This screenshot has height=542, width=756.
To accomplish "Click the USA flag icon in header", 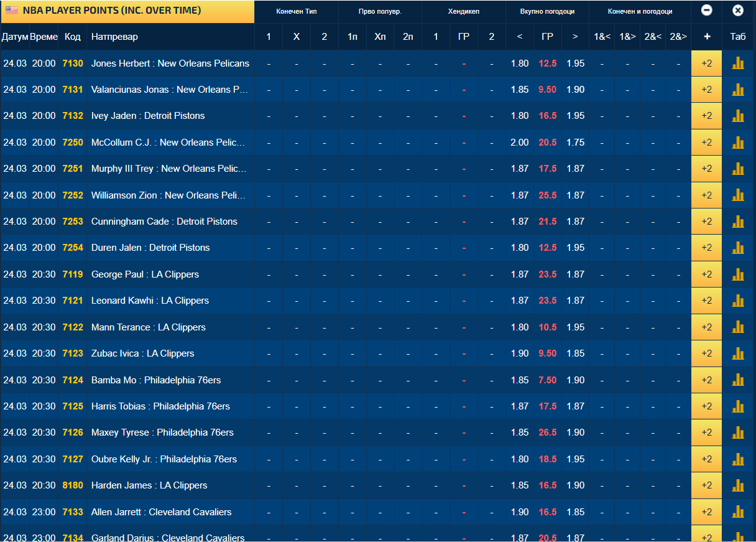I will tap(11, 11).
